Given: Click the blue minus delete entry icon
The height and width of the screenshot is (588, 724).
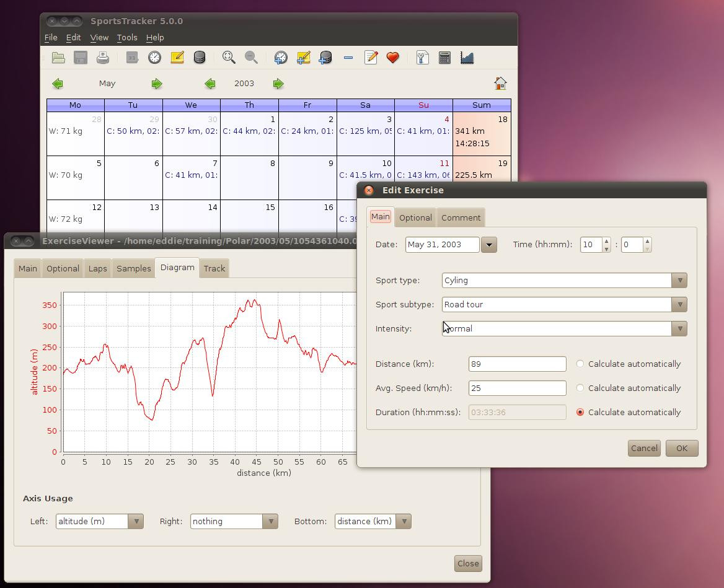Looking at the screenshot, I should 348,58.
